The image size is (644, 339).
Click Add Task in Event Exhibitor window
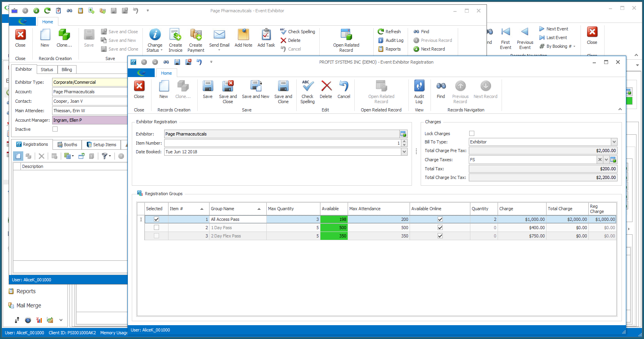(266, 38)
